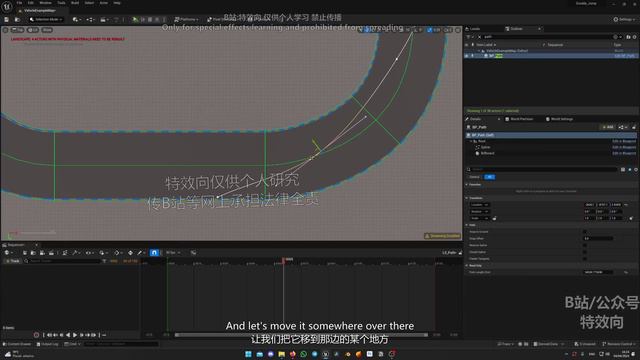This screenshot has height=360, width=640.
Task: Switch to the Levels tab
Action: 473,29
